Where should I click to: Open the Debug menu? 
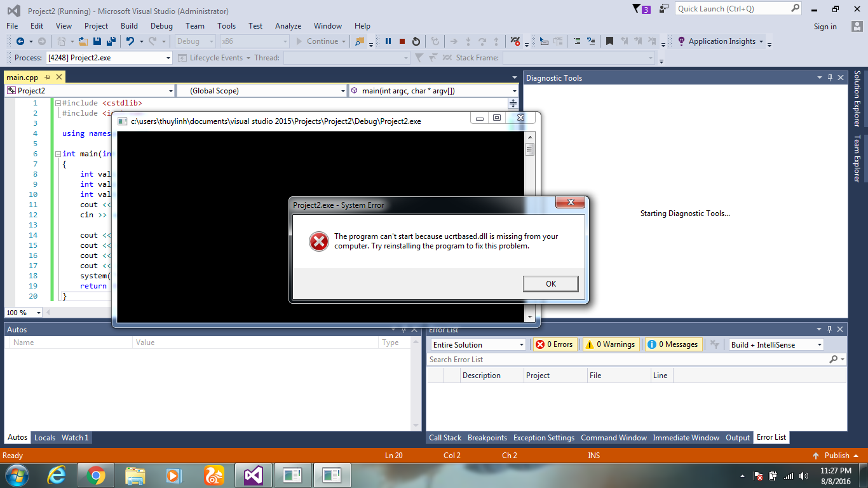pos(161,26)
